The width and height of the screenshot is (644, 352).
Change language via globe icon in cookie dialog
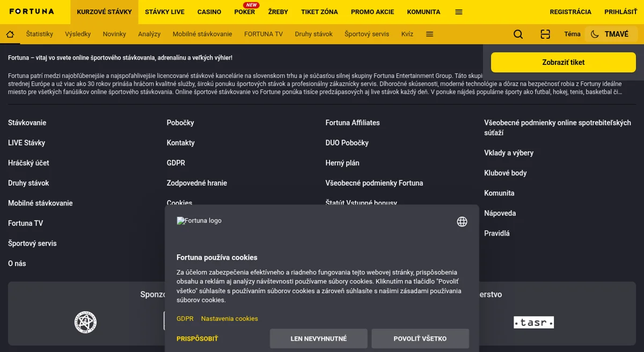click(x=462, y=222)
